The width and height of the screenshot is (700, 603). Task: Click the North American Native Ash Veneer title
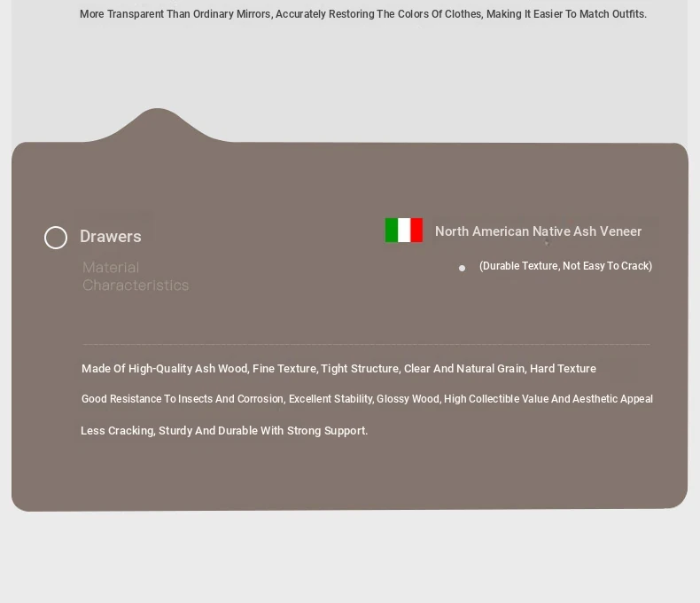[x=538, y=231]
